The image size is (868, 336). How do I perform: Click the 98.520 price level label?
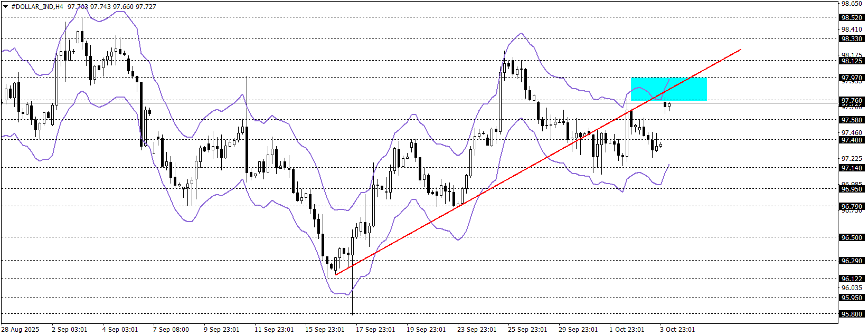pyautogui.click(x=852, y=17)
